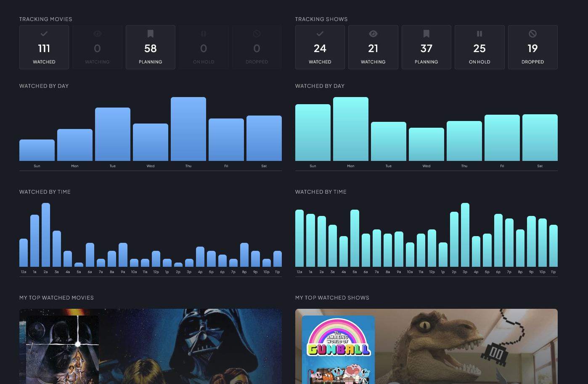Click the shows 10a bar in Watched By Time
The image size is (588, 384).
410,255
